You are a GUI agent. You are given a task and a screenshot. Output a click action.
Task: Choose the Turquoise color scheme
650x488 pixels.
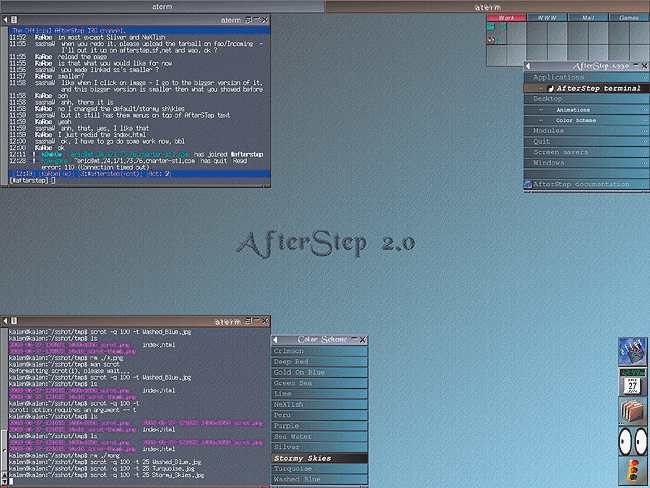coord(320,469)
